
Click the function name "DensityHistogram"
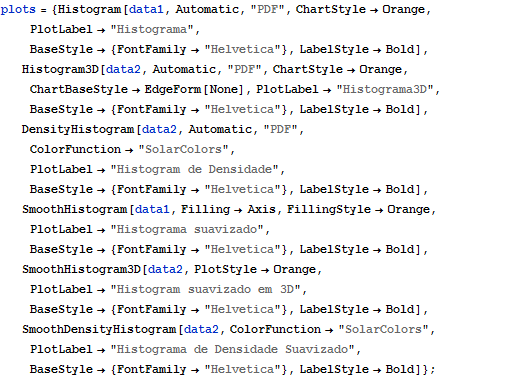(78, 129)
